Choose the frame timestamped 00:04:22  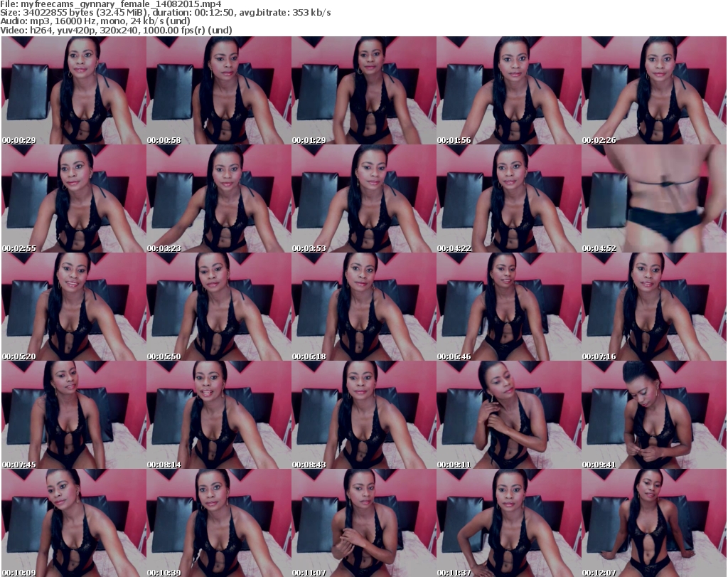click(x=509, y=198)
